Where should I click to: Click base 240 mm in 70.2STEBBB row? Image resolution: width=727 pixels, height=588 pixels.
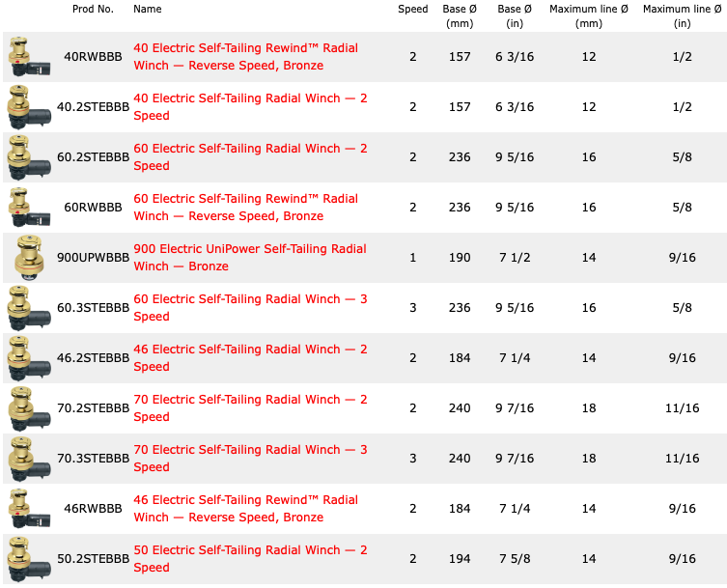coord(460,408)
